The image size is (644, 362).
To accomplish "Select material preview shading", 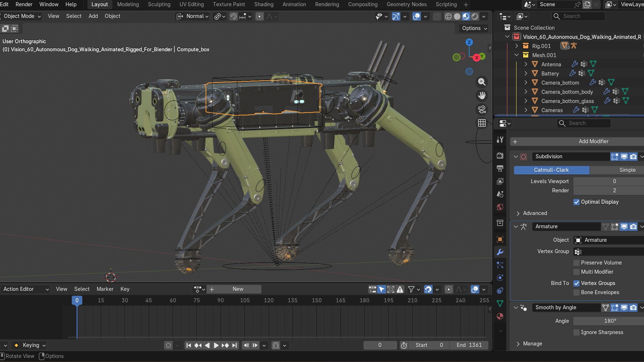I will point(466,16).
